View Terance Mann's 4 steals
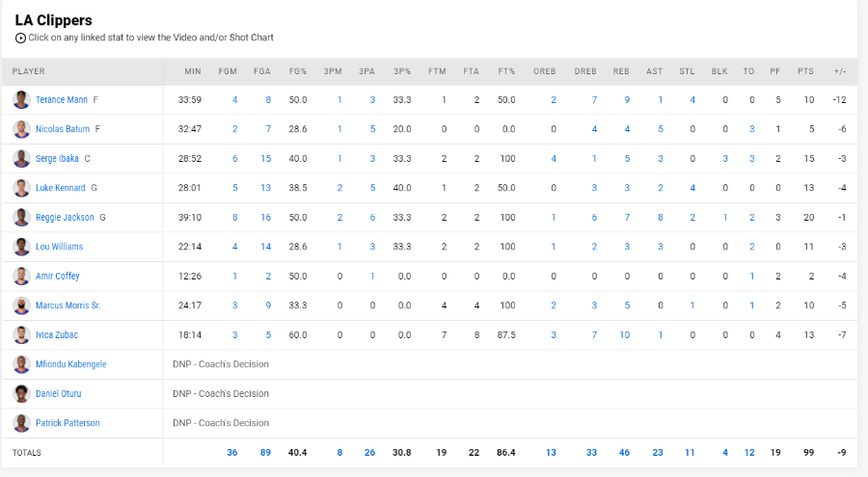The width and height of the screenshot is (868, 477). coord(692,99)
